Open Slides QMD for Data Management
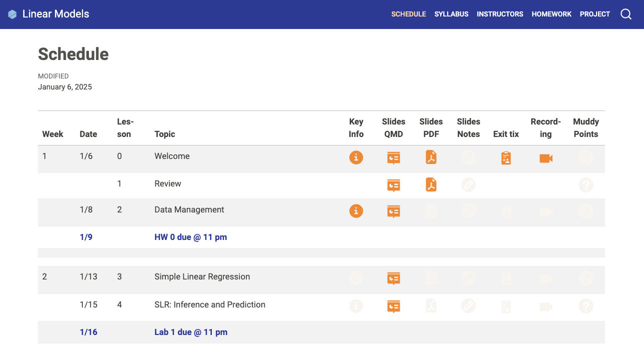Viewport: 644px width, 348px height. 394,211
